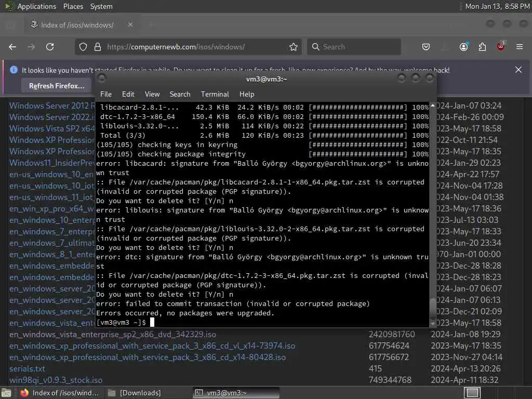
Task: Open Windows Server 2022 link
Action: (52, 117)
